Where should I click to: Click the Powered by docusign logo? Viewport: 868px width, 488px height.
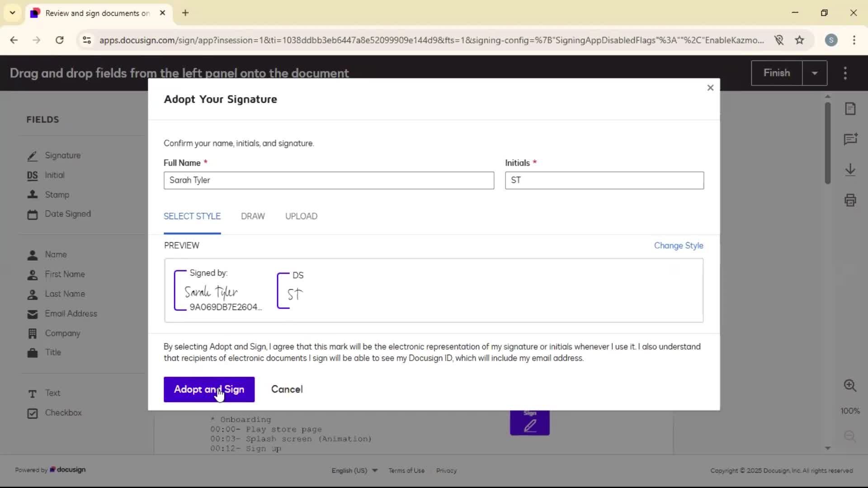(50, 470)
